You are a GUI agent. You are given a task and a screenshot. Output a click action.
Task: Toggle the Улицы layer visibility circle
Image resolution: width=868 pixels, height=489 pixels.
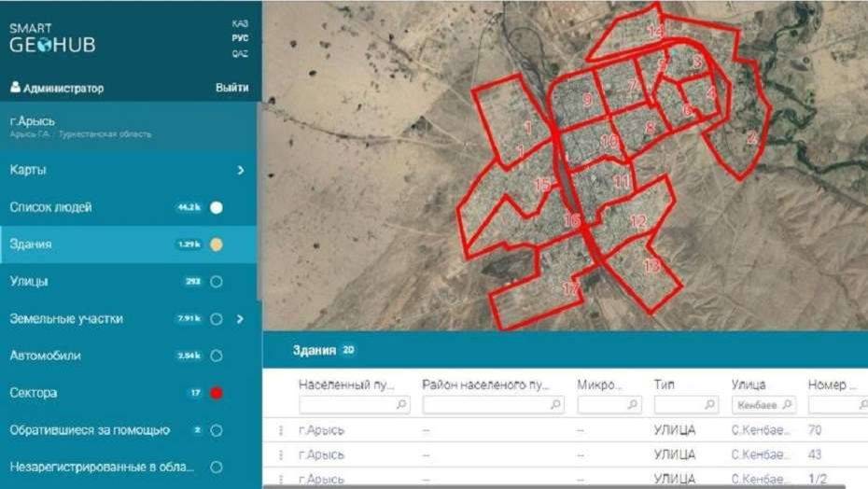coord(217,282)
